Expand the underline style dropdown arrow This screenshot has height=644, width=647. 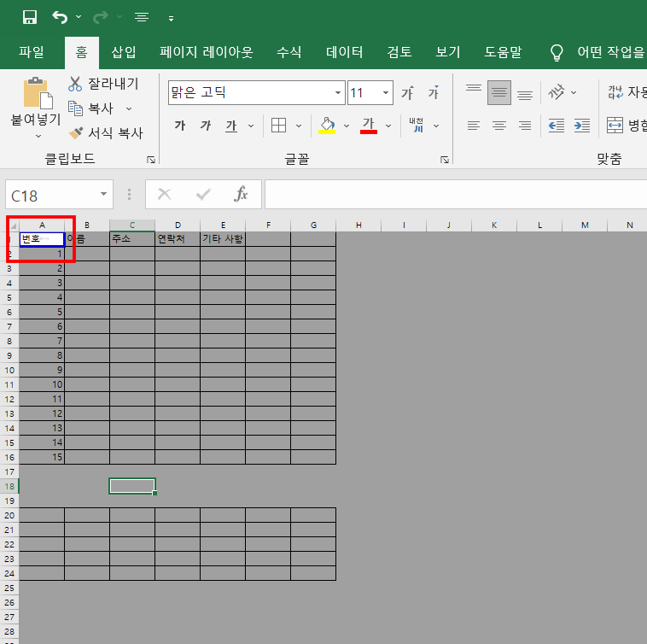pos(251,126)
